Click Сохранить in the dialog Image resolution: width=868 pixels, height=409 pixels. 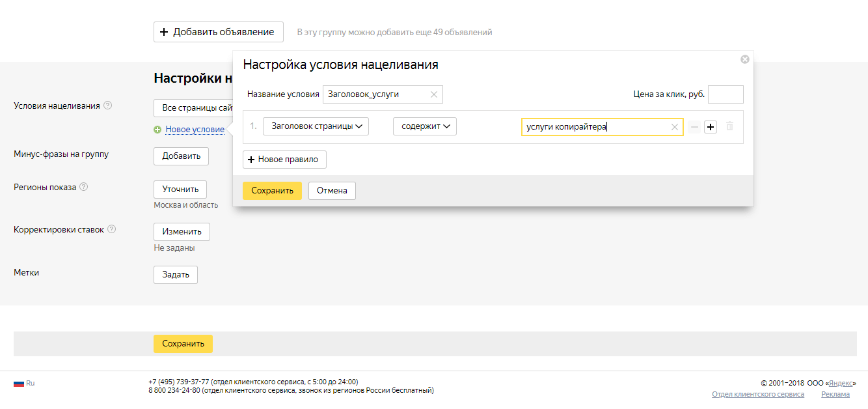coord(271,191)
